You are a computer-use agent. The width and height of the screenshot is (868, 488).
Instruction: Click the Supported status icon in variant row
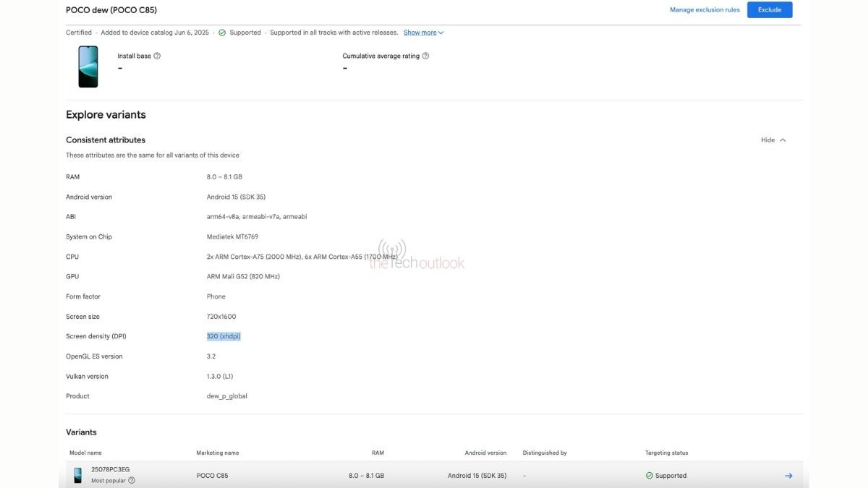click(649, 476)
